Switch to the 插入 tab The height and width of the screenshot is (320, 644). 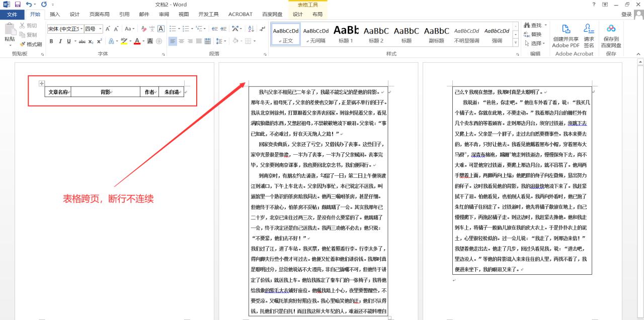(55, 14)
